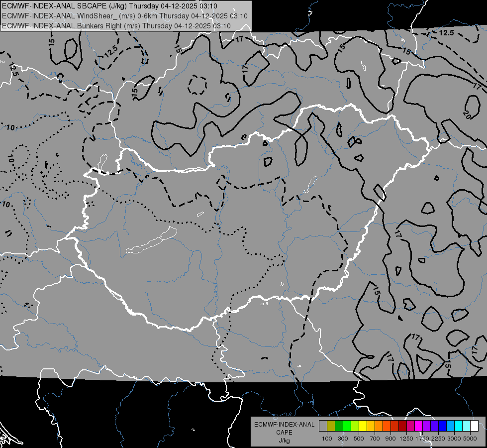Click the Bunkers Right (m/s) title line
This screenshot has width=487, height=448.
tap(116, 26)
